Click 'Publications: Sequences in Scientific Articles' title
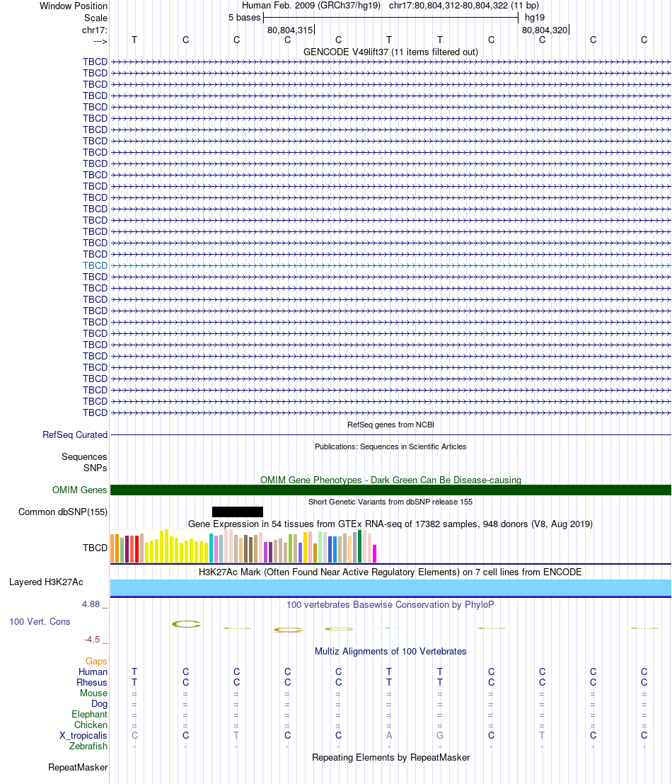 click(x=390, y=446)
